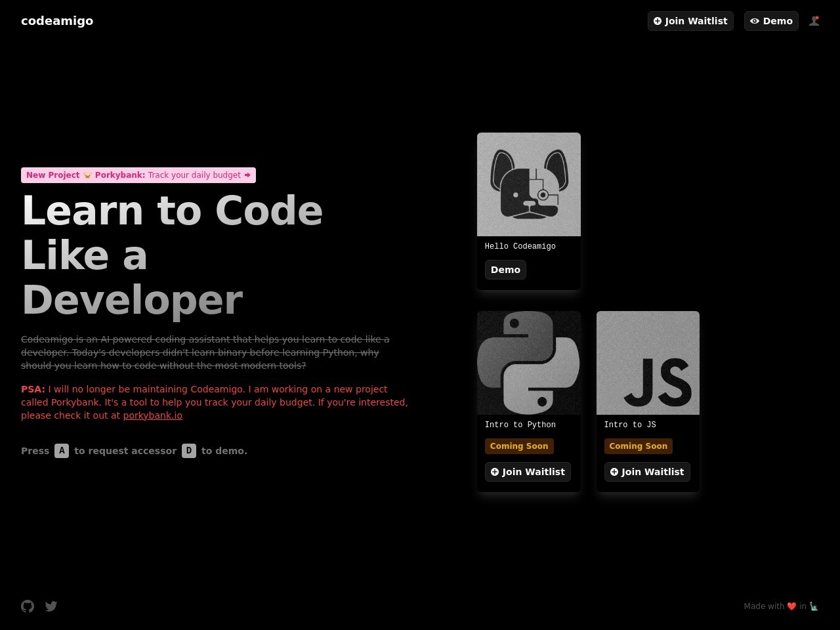Open the Porkybank new project banner
840x630 pixels.
coord(138,175)
